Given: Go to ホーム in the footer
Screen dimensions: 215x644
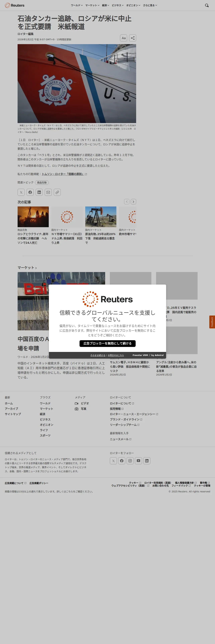Looking at the screenshot, I should 9,403.
